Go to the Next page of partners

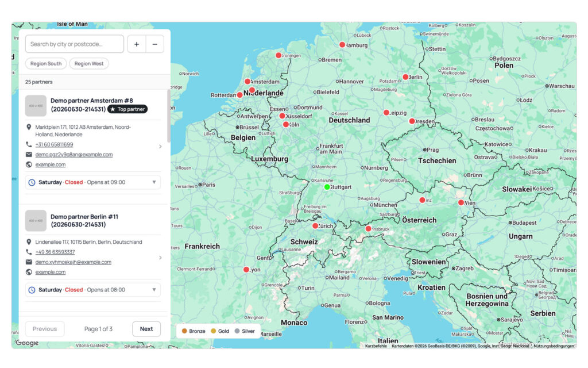[146, 329]
